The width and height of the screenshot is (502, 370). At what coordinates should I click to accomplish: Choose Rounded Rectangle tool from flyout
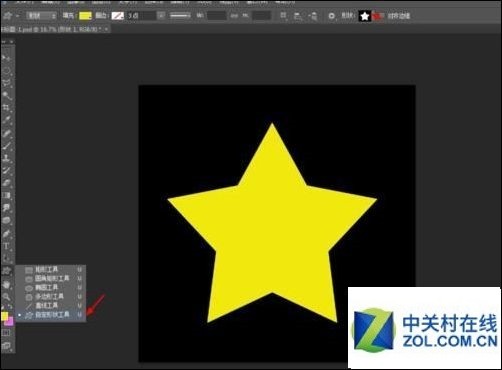[51, 278]
